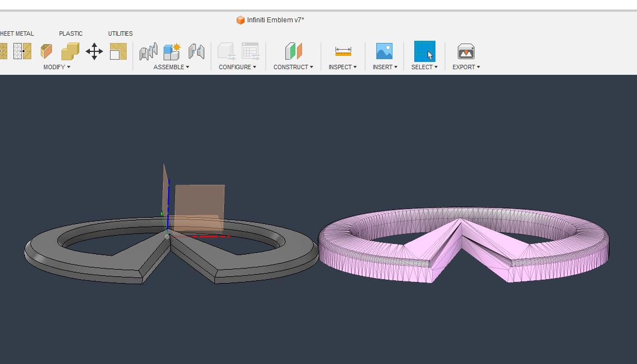Click the As-built Joint icon

[196, 52]
